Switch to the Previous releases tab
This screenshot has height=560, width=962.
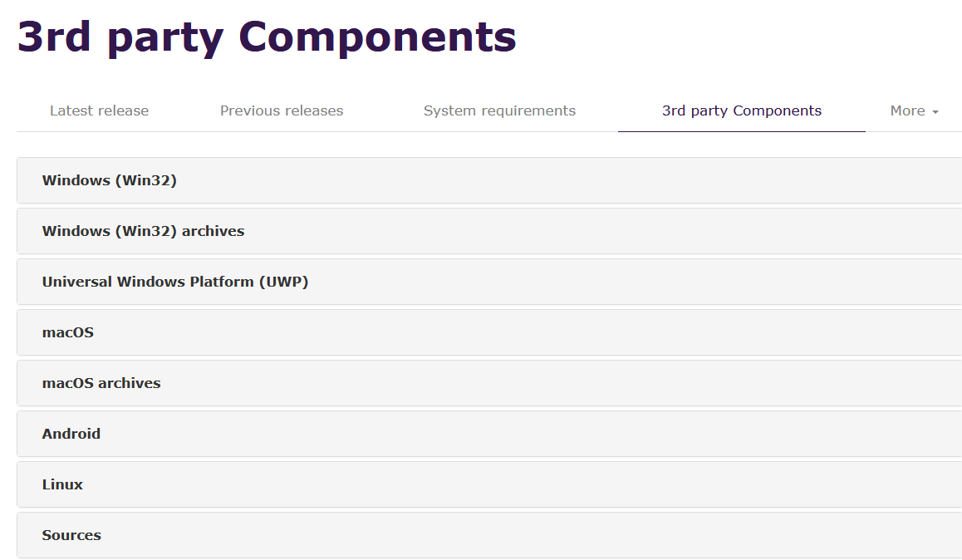[282, 111]
